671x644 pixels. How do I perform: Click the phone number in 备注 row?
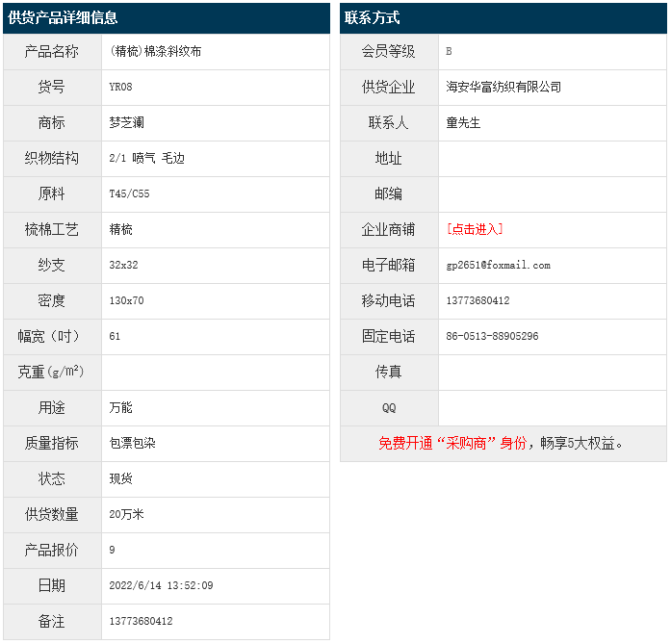click(142, 622)
